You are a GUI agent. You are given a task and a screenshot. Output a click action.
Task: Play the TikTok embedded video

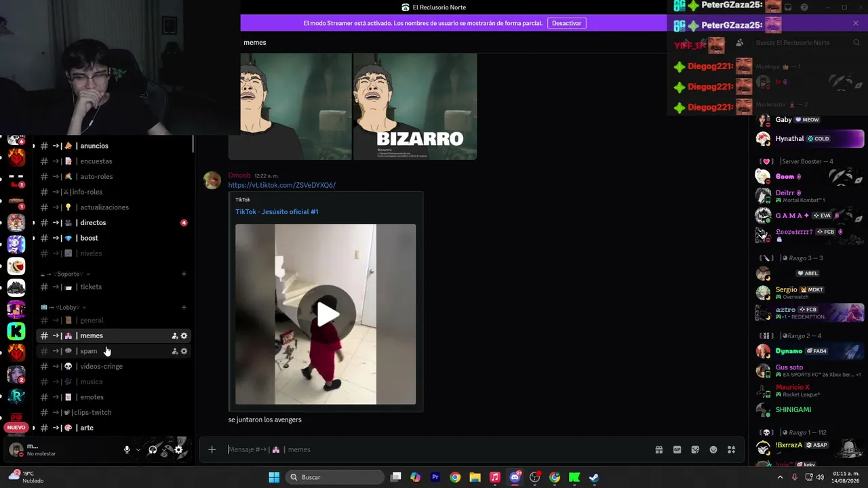coord(327,314)
